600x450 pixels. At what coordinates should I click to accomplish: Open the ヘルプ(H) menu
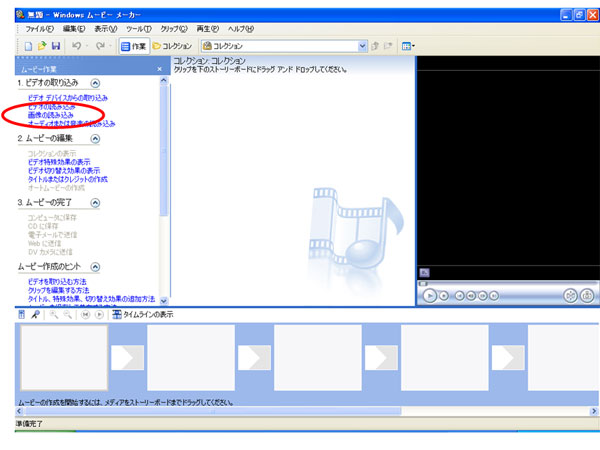pos(241,29)
